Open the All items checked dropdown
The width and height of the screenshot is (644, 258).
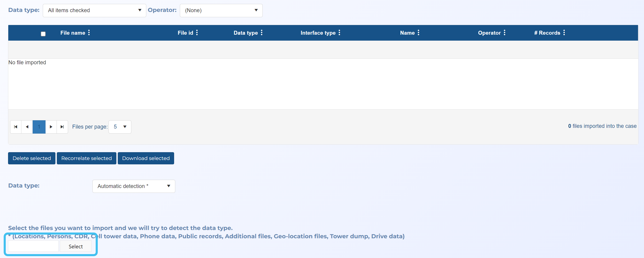click(94, 11)
